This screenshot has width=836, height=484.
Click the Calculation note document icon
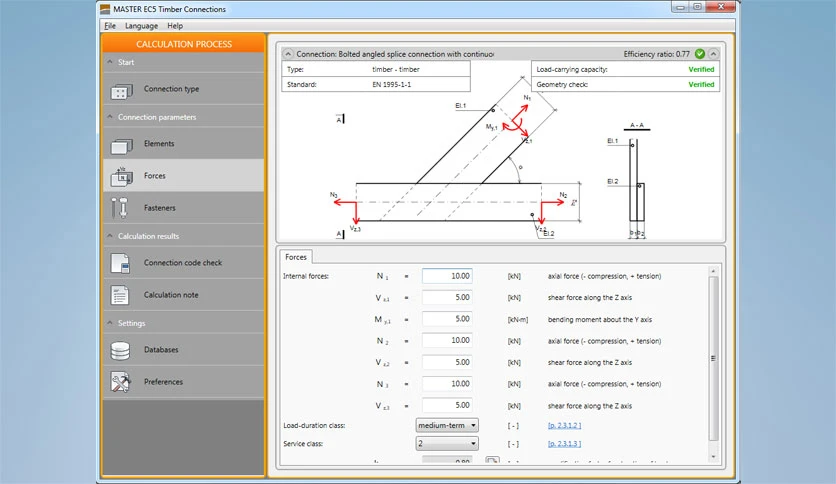(119, 295)
